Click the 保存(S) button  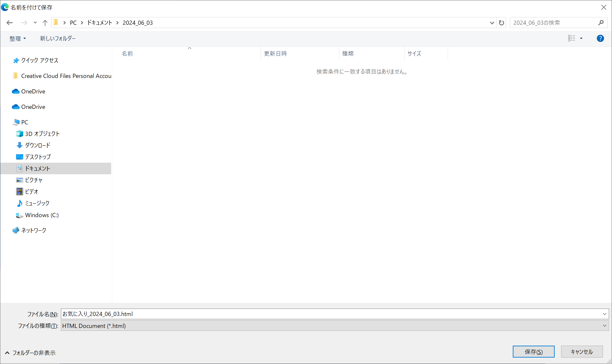click(x=533, y=352)
